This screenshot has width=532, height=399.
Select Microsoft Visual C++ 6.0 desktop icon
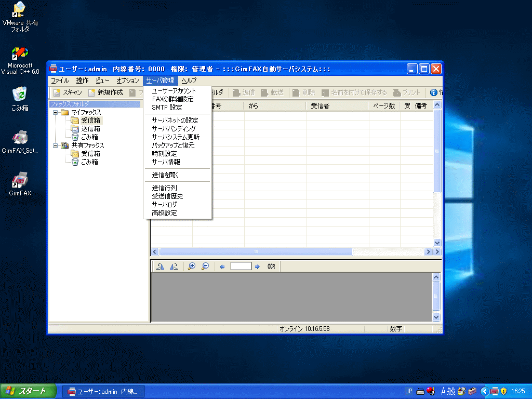[20, 61]
